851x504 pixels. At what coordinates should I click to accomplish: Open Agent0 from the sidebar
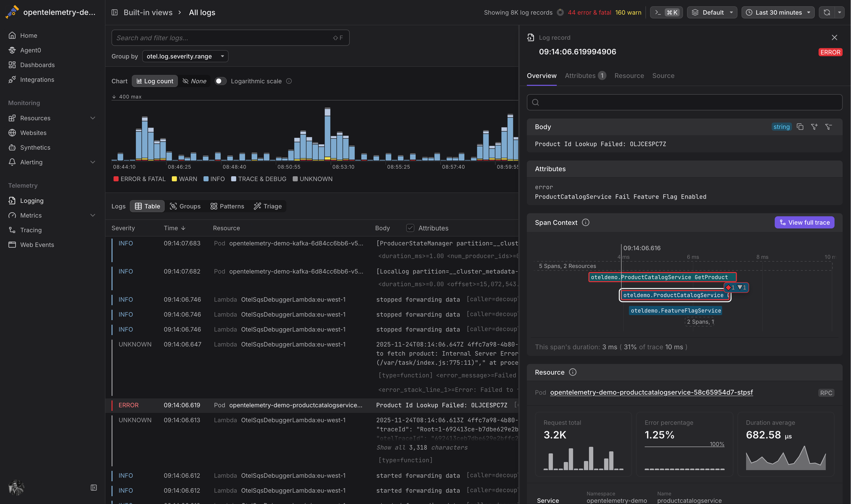coord(31,50)
